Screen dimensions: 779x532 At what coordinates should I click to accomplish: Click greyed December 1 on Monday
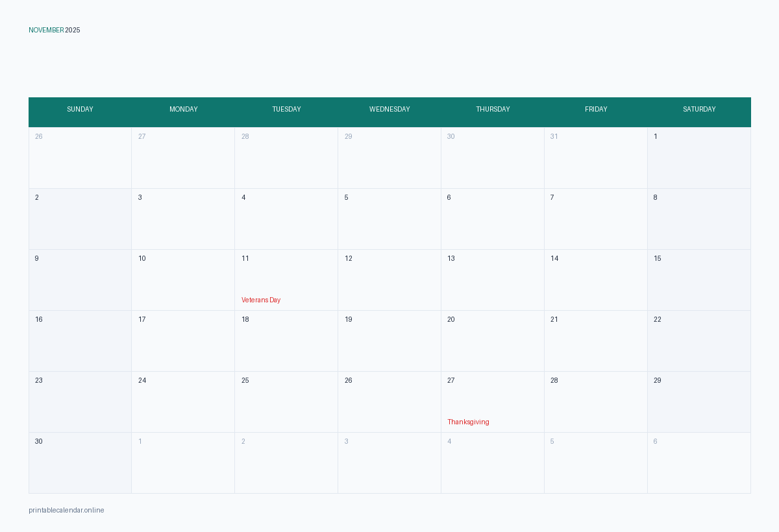(140, 442)
